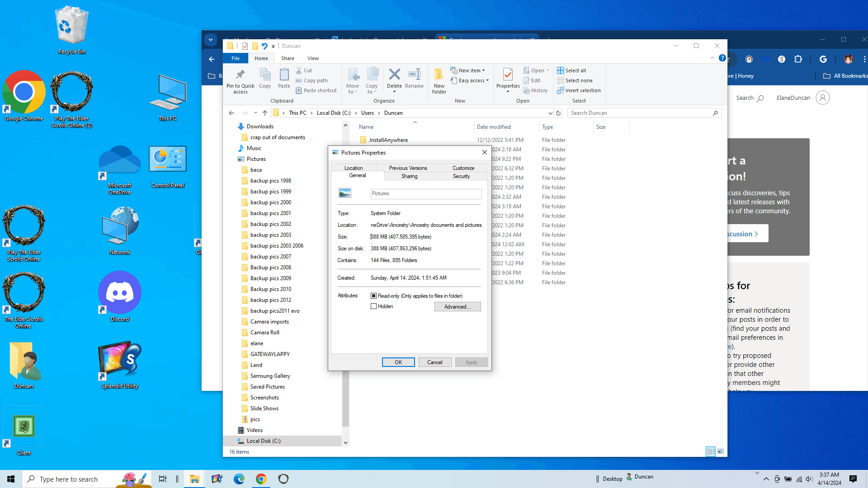Click the New folder icon
Viewport: 868px width, 488px height.
tap(439, 75)
